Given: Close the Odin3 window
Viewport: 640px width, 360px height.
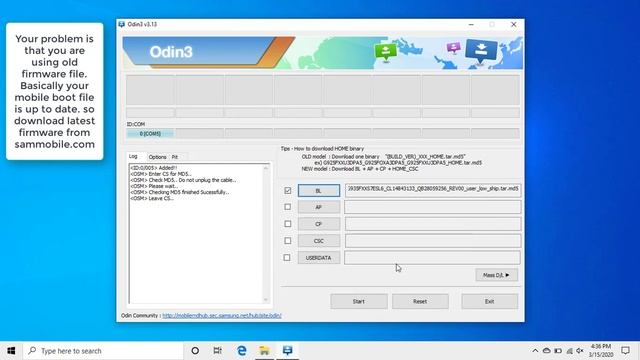Looking at the screenshot, I should tap(513, 24).
